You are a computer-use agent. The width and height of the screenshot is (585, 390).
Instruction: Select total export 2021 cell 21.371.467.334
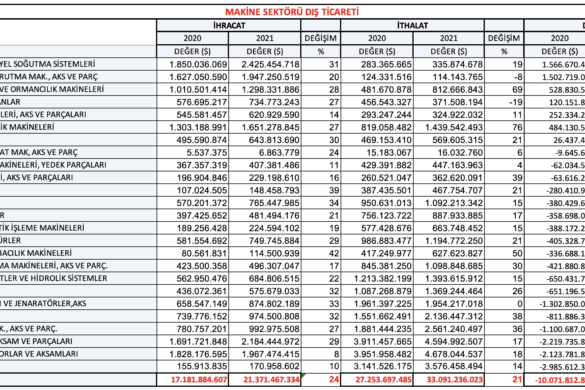click(265, 380)
